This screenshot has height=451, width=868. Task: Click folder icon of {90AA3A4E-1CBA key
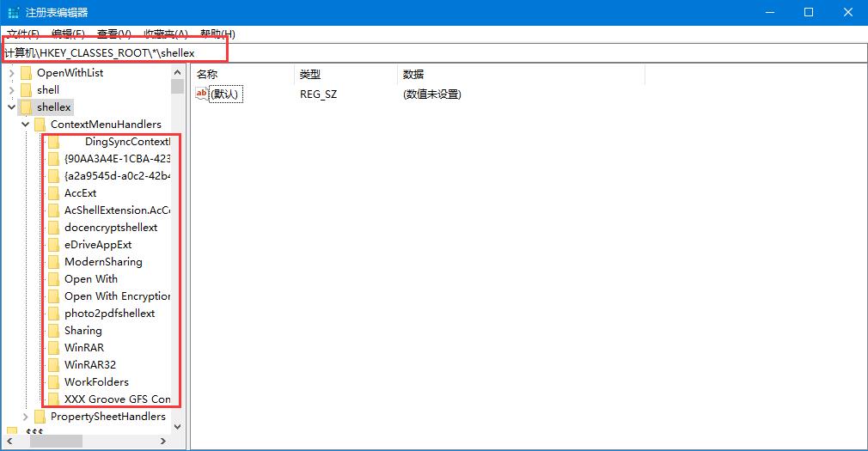point(53,159)
